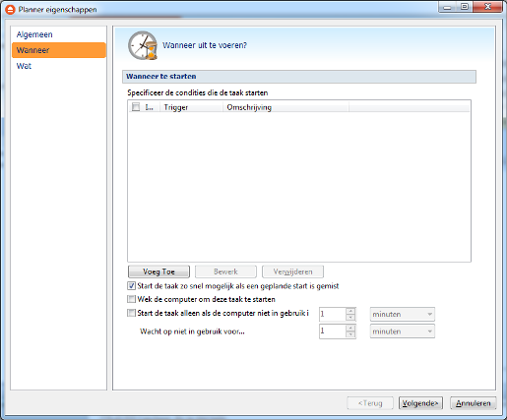Increase the idle time spinner value
Screen dimensions: 507x420
[x=350, y=311]
